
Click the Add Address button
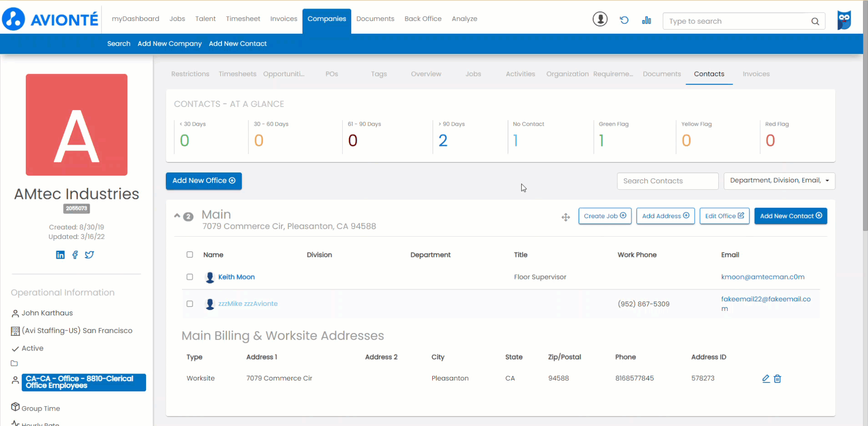click(x=666, y=216)
